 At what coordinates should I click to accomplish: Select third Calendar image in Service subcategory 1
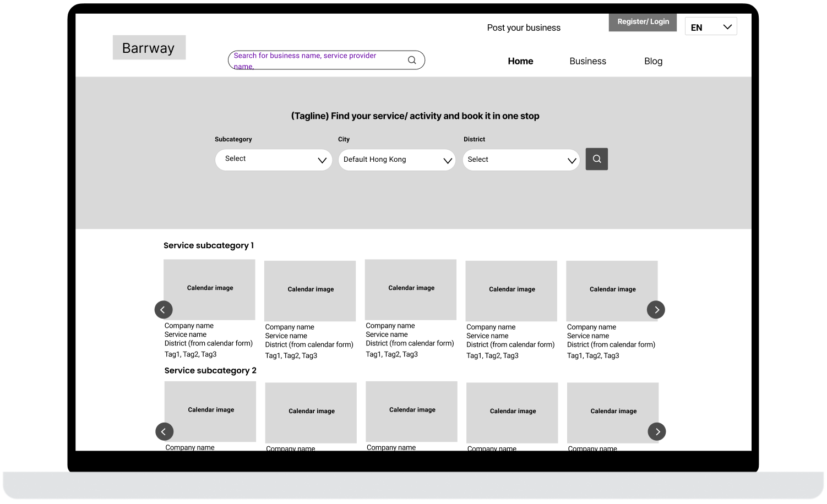point(411,289)
